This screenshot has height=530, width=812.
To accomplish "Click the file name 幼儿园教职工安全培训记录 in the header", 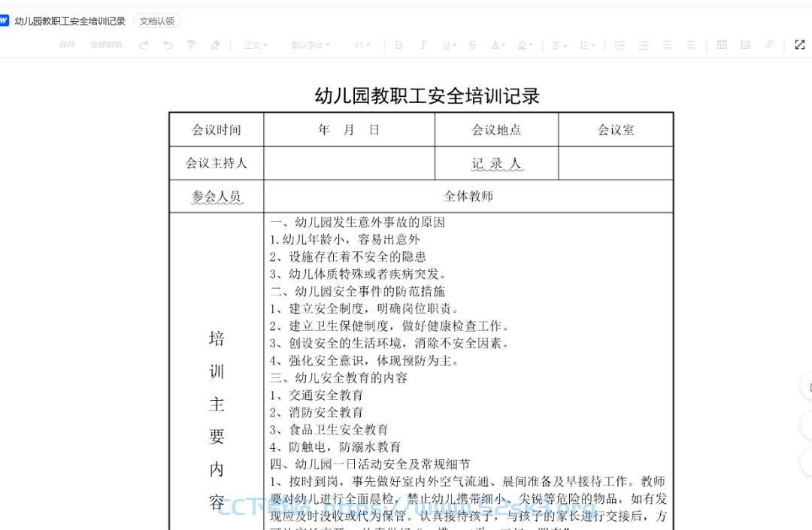I will coord(70,21).
